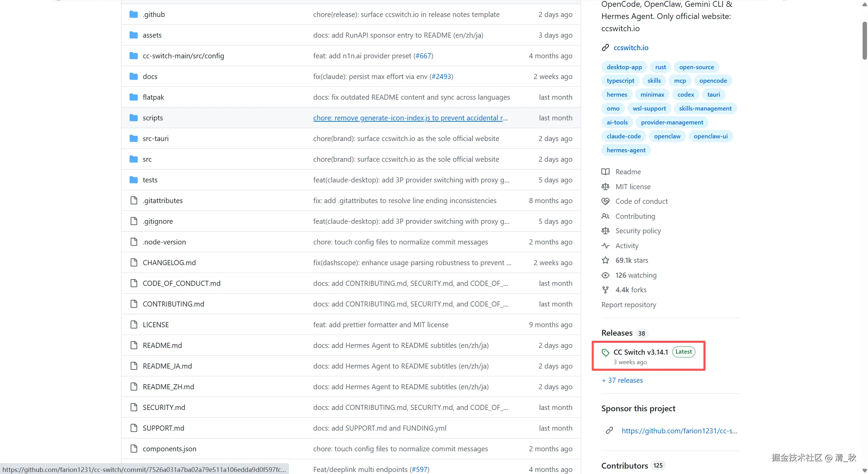Click Report repository

pyautogui.click(x=629, y=304)
